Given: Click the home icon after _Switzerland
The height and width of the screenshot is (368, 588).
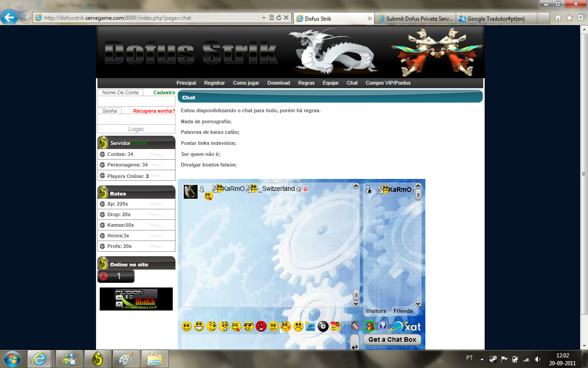Looking at the screenshot, I should coord(299,189).
